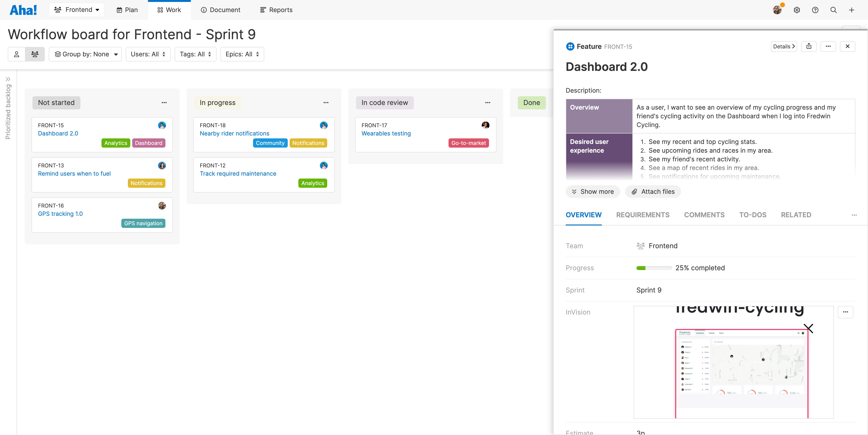Open the GPS tracking 1.0 feature
The height and width of the screenshot is (435, 868).
[x=60, y=214]
